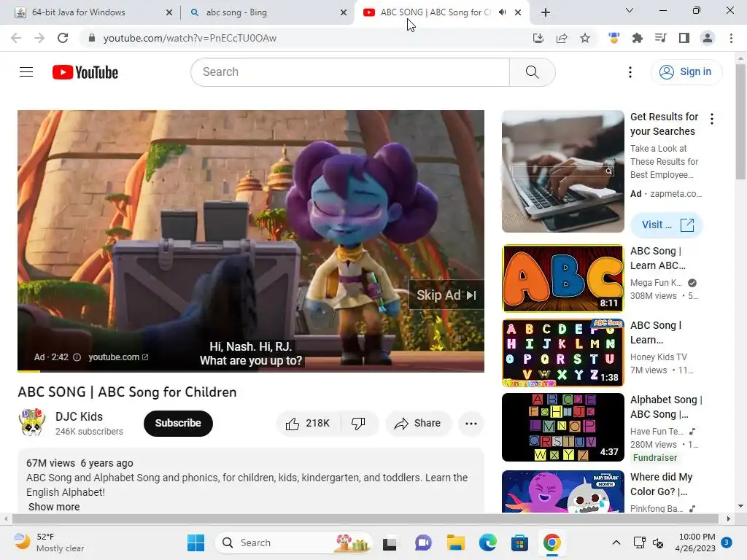
Task: Click the vertical page scrollbar
Action: click(x=740, y=122)
